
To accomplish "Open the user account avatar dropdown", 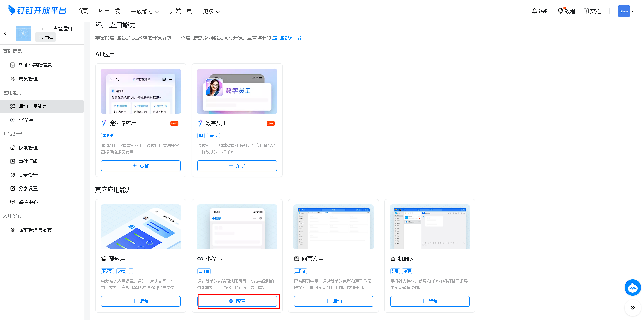I will 626,11.
